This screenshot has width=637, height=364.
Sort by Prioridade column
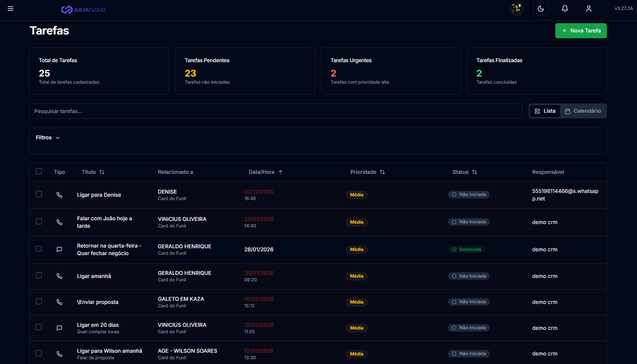coord(367,172)
